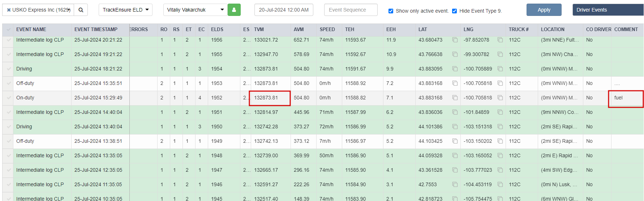The image size is (644, 201).
Task: Copy longitude -97.852078 using its copy icon
Action: coord(500,40)
